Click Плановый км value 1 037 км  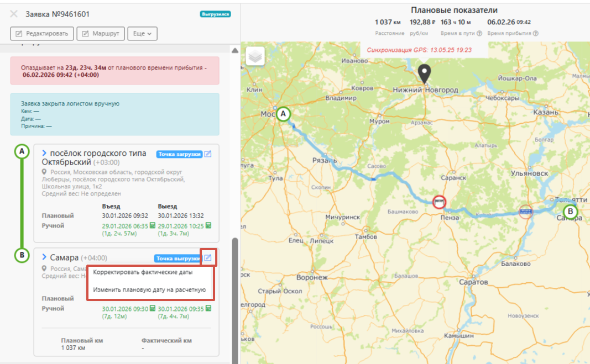[x=73, y=348]
